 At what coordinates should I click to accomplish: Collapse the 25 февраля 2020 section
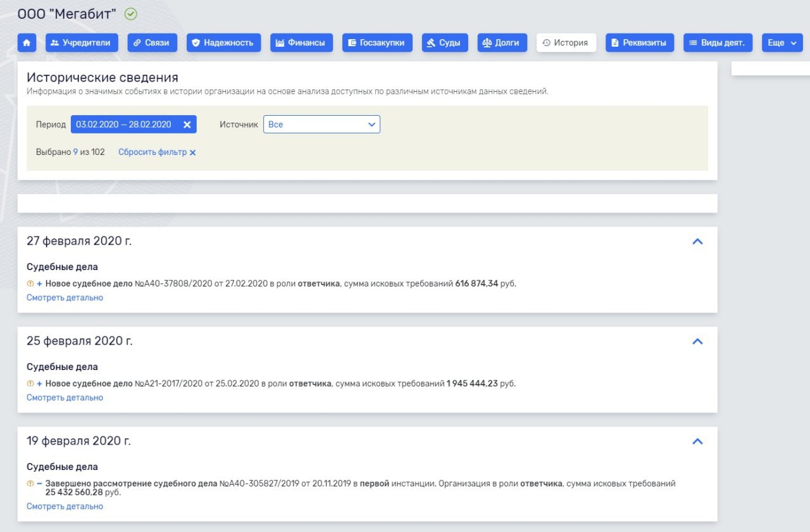pos(698,341)
